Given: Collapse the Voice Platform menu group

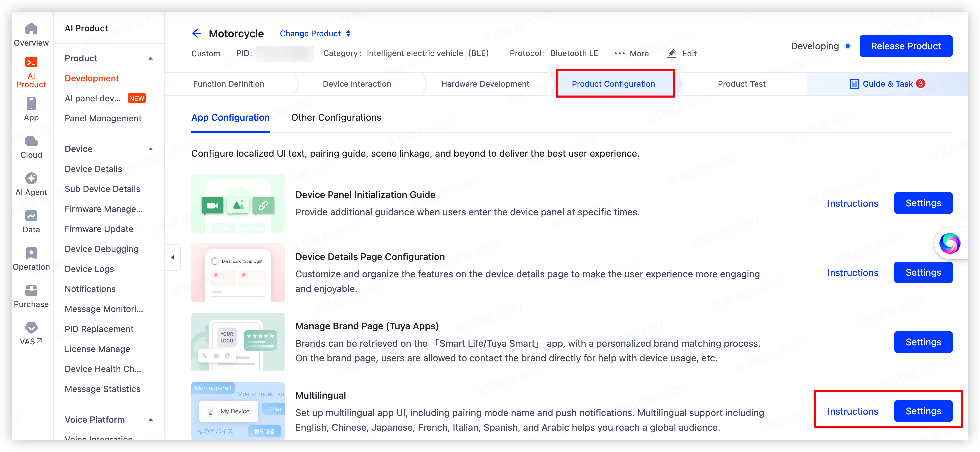Looking at the screenshot, I should [151, 419].
